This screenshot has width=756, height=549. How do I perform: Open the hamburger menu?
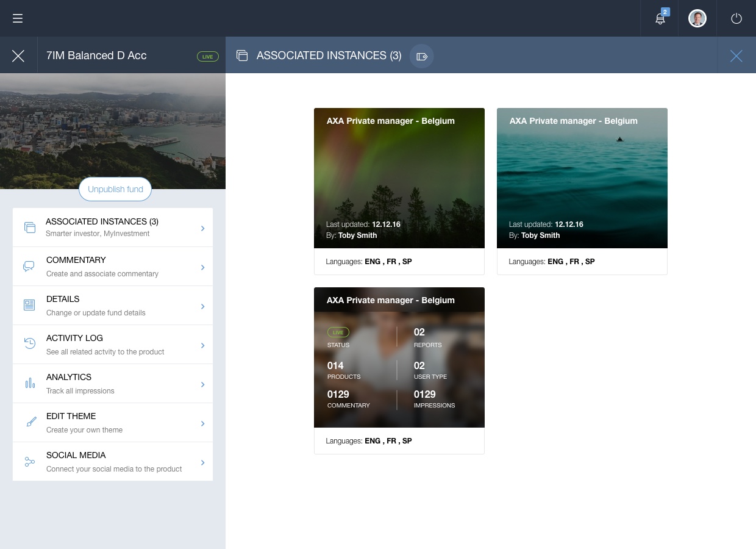pos(18,18)
